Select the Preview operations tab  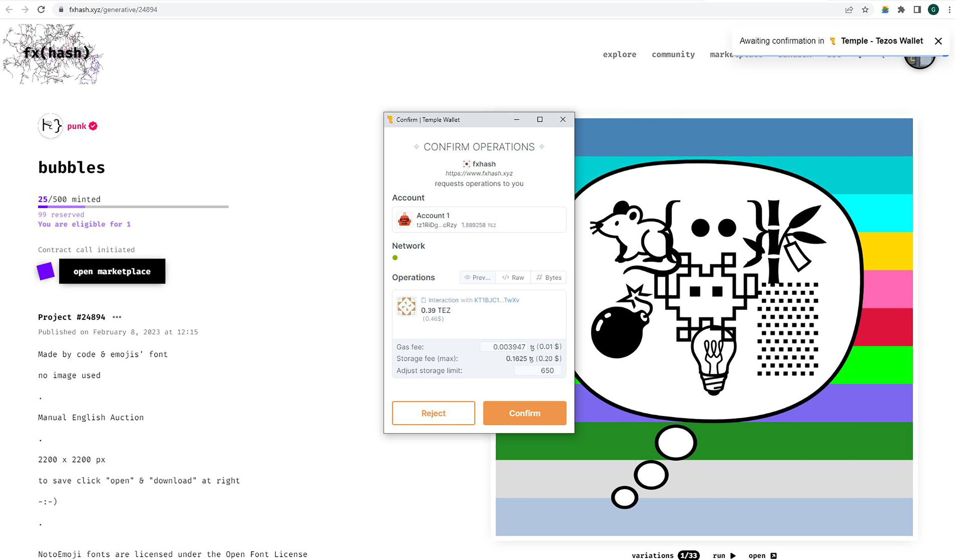[478, 277]
